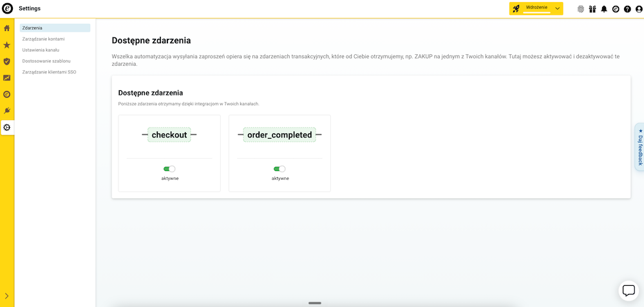Open the analytics chart section in the sidebar
The image size is (644, 307).
pyautogui.click(x=6, y=78)
